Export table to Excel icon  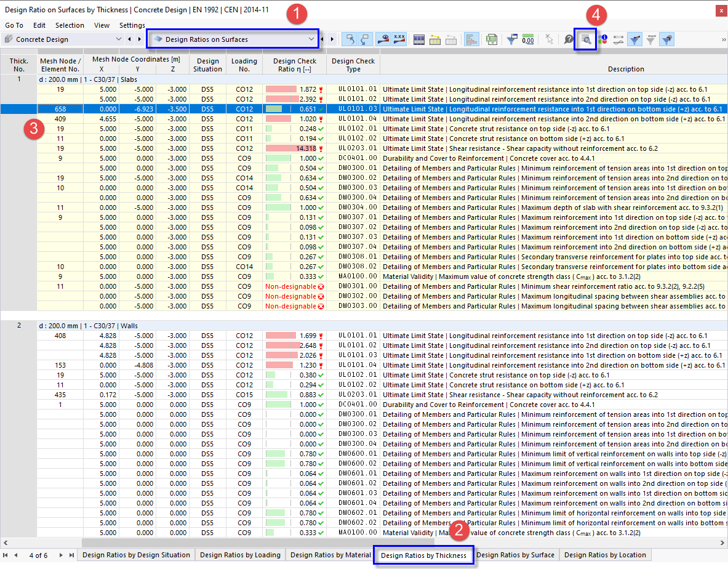[492, 40]
